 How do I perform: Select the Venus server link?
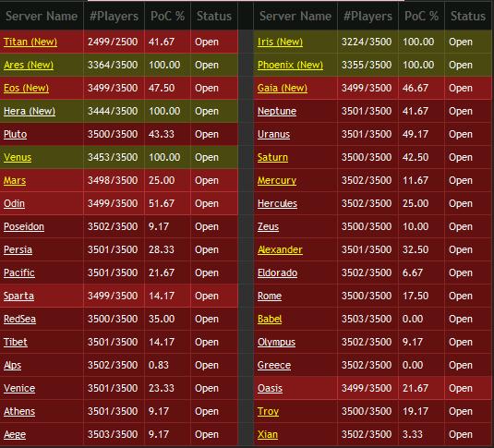pyautogui.click(x=18, y=157)
